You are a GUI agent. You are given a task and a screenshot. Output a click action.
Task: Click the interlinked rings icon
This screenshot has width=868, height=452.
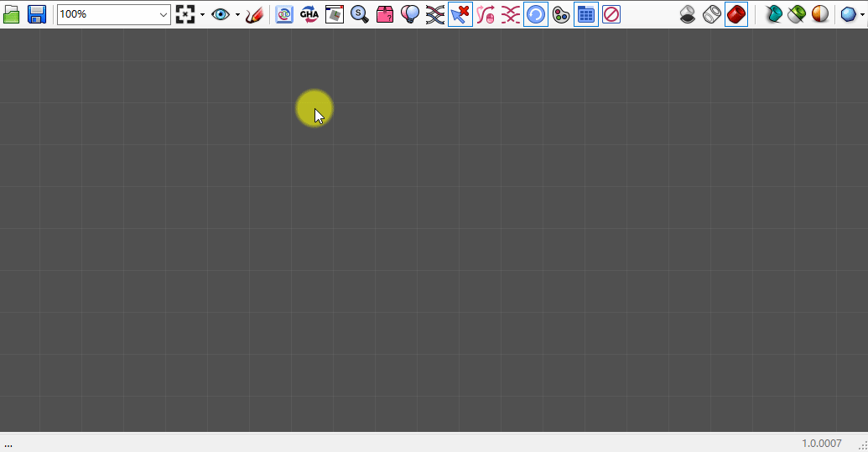284,14
